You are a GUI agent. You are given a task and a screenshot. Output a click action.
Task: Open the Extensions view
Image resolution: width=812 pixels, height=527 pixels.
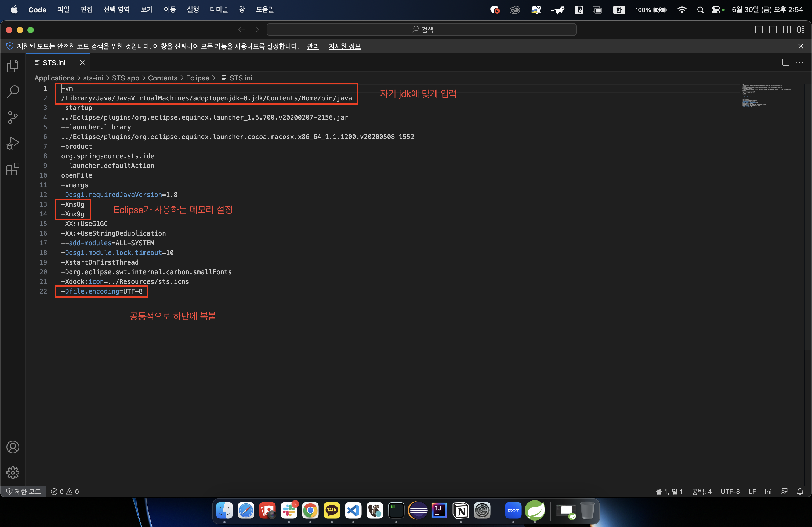click(x=13, y=169)
